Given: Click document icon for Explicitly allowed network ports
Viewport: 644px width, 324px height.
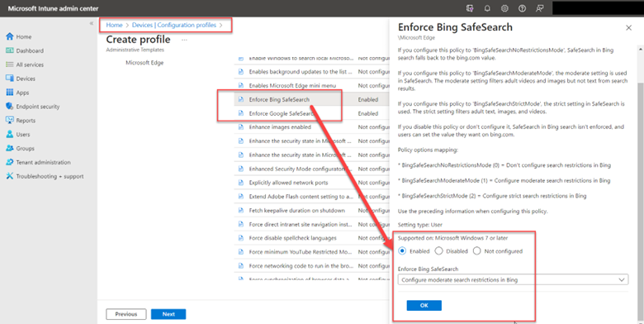Looking at the screenshot, I should click(x=241, y=183).
